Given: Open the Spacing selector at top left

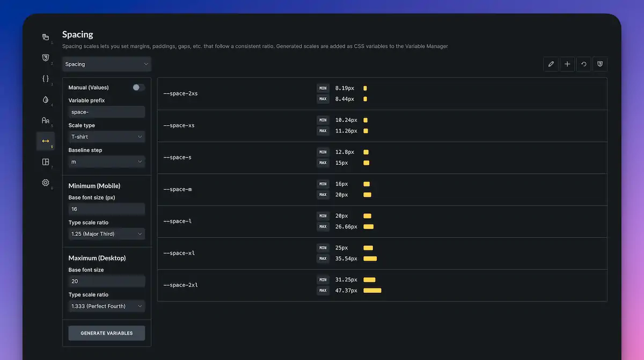Looking at the screenshot, I should 106,64.
